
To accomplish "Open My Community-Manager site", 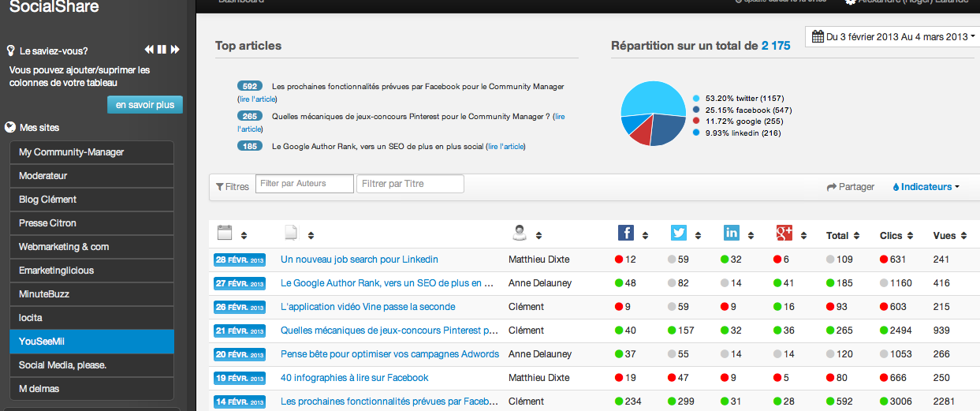I will [x=91, y=152].
